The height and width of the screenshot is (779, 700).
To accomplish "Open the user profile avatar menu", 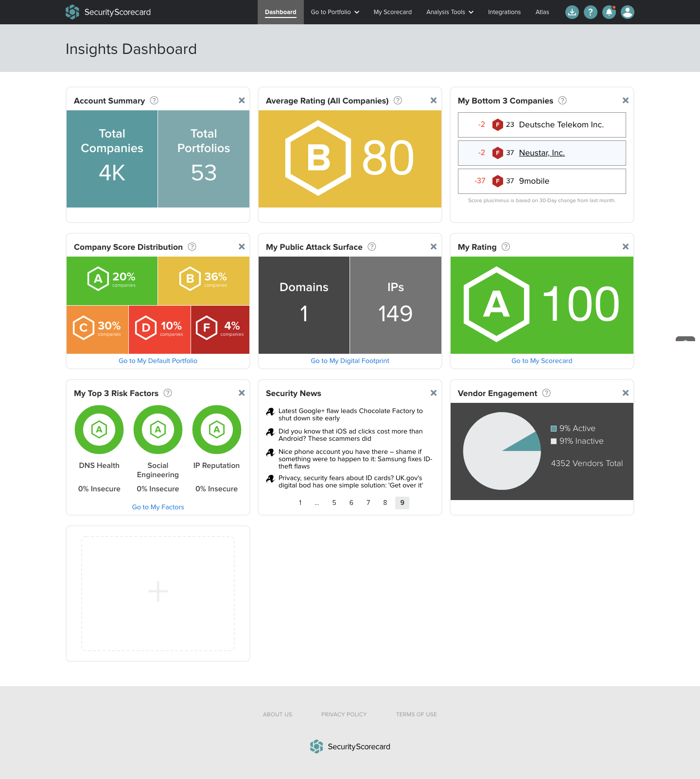I will [628, 12].
